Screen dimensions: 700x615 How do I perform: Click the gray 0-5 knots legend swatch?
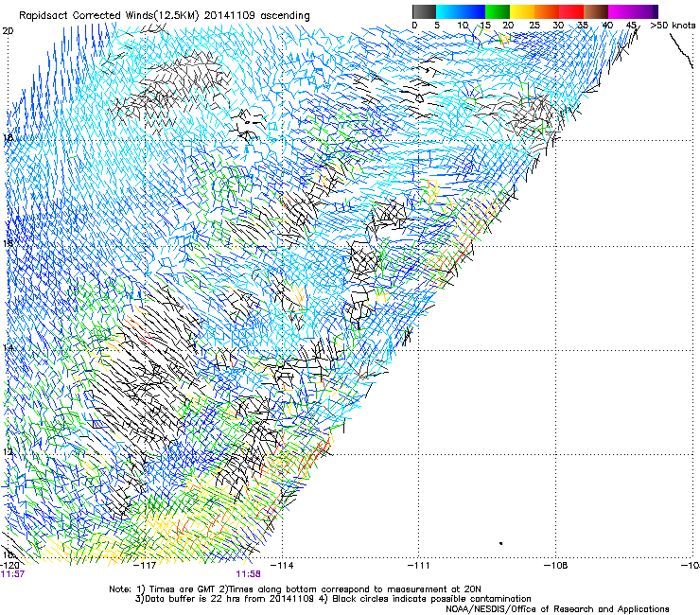tap(424, 11)
